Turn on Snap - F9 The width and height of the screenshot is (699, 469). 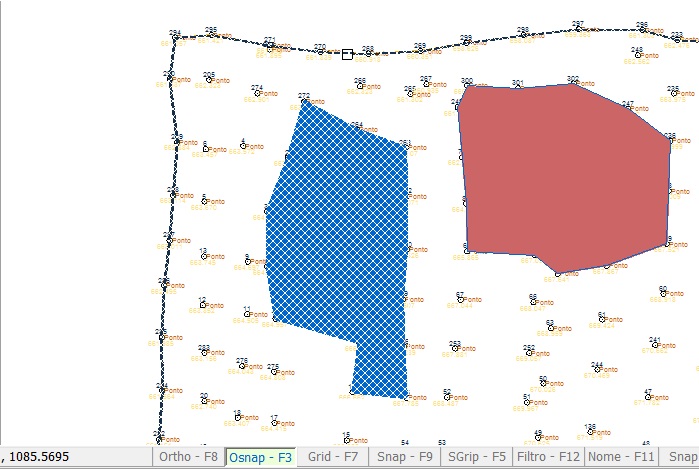(x=404, y=457)
